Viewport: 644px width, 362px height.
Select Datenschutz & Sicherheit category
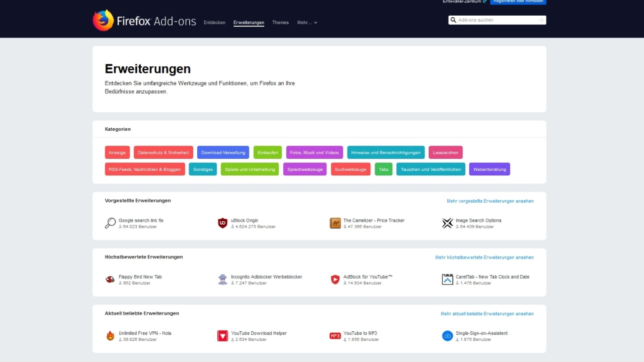coord(163,152)
